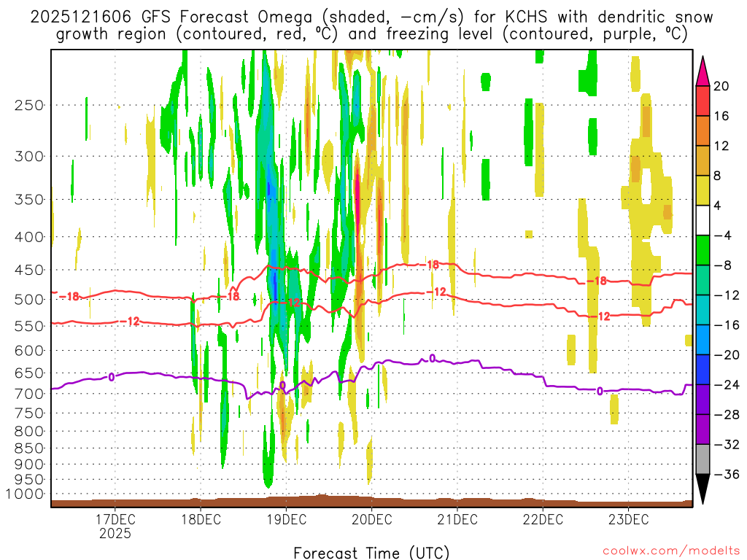
Task: Click the red -18 contour label near 23DEC
Action: tap(597, 281)
